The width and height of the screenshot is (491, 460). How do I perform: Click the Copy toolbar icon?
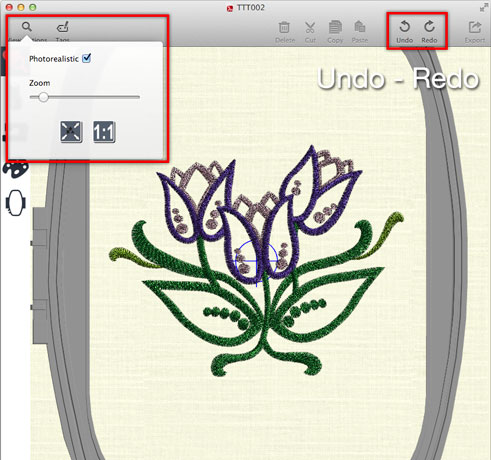(335, 27)
